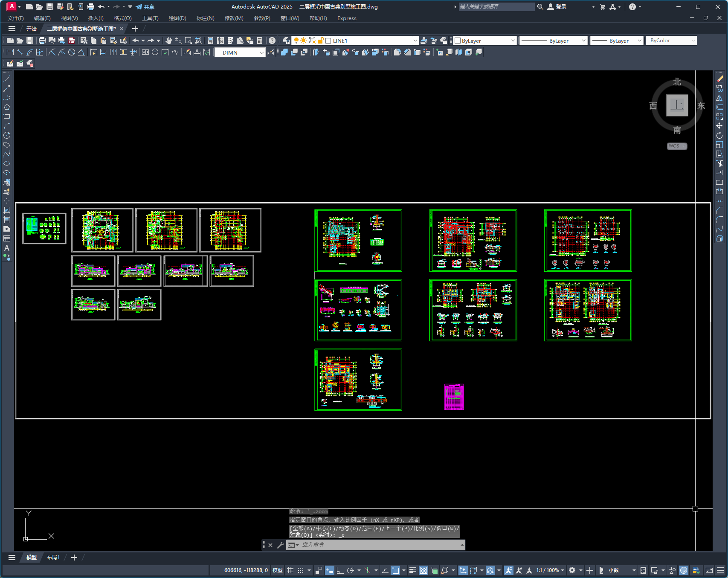
Task: Open the Layer Properties Manager
Action: (x=286, y=41)
